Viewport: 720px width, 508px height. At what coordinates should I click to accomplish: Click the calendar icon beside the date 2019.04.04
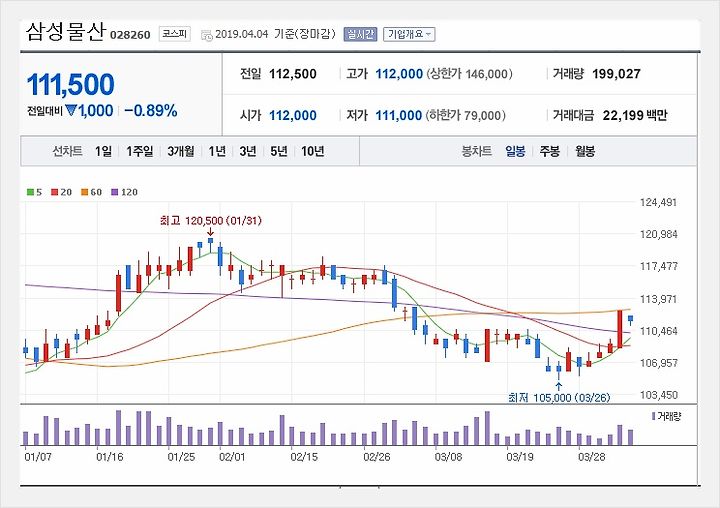207,34
